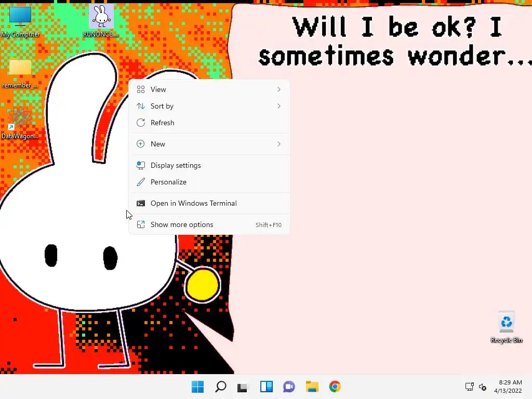Launch Google Chrome from taskbar

tap(335, 387)
